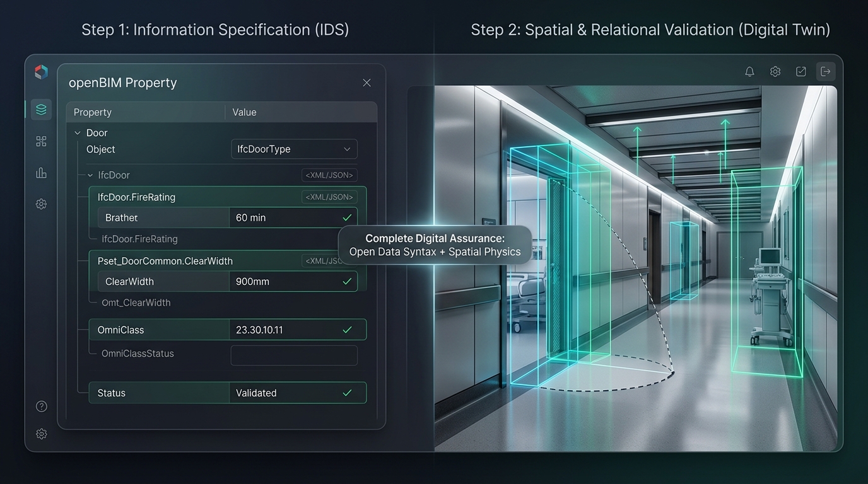Click the 900mm value field

[x=293, y=282]
